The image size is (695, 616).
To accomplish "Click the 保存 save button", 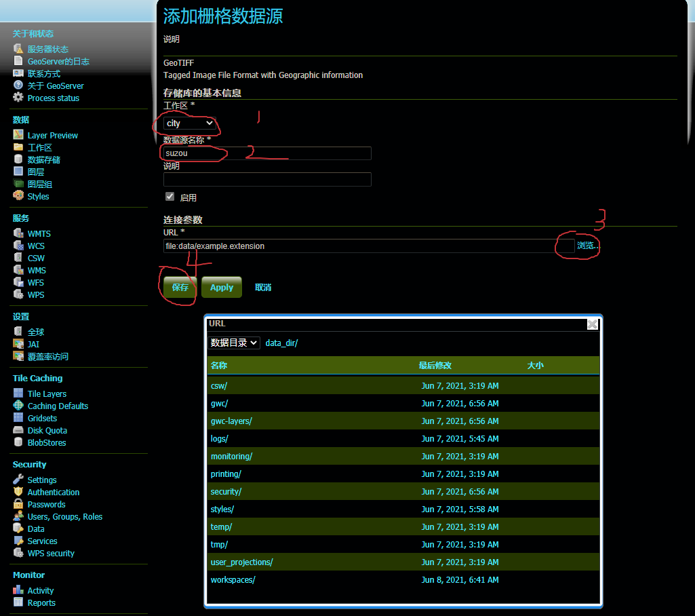I will [x=180, y=288].
